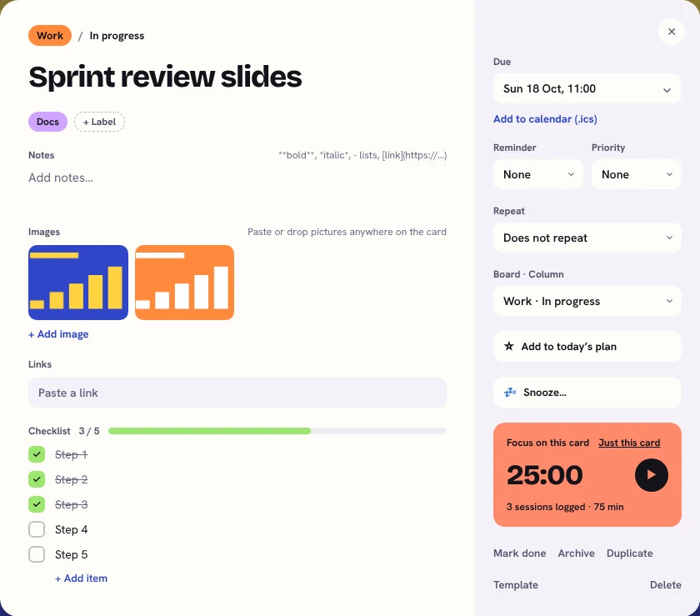Uncheck the Step 3 checkbox
Image resolution: width=700 pixels, height=616 pixels.
37,504
